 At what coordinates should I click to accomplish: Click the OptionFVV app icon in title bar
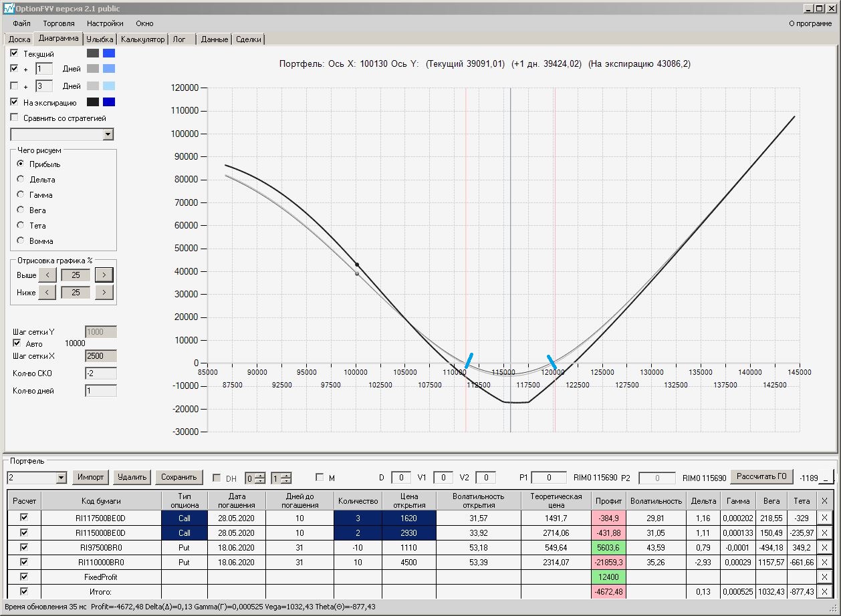(x=8, y=9)
